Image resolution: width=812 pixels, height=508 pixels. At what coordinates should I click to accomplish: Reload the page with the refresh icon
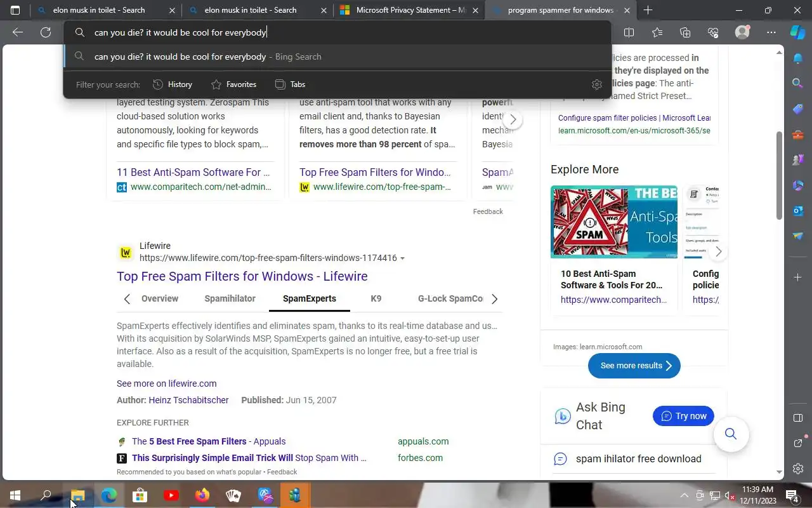pyautogui.click(x=46, y=32)
